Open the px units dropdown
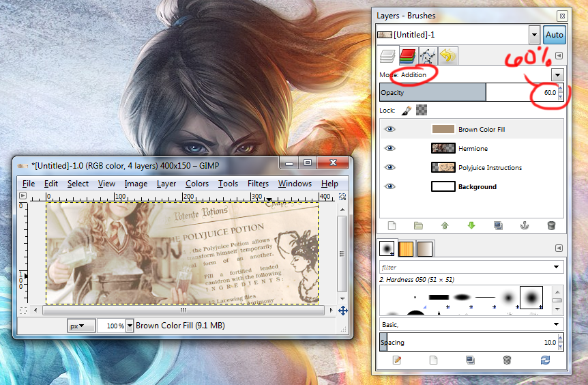This screenshot has width=588, height=385. pos(81,326)
